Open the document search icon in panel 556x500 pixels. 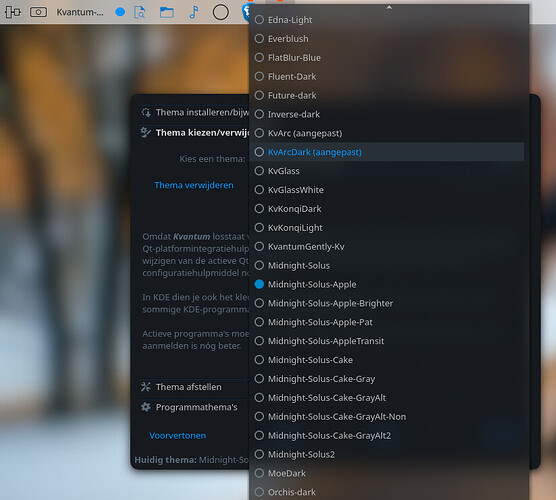tap(140, 12)
